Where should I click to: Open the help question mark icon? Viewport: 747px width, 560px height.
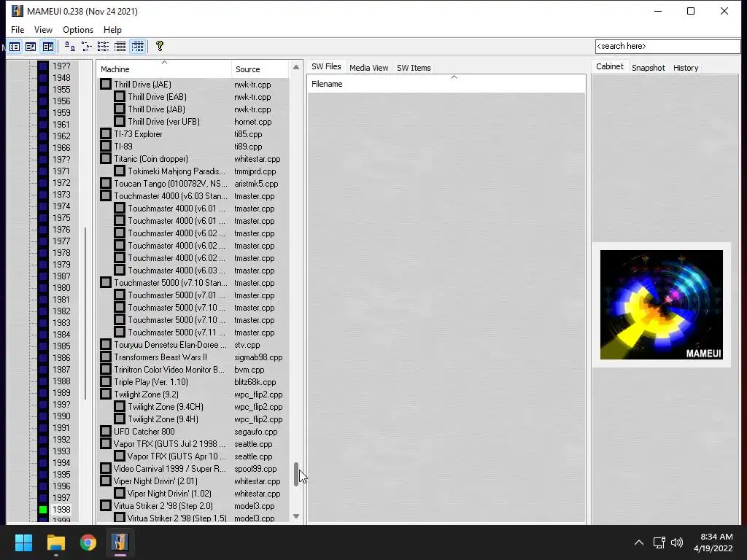click(x=160, y=46)
